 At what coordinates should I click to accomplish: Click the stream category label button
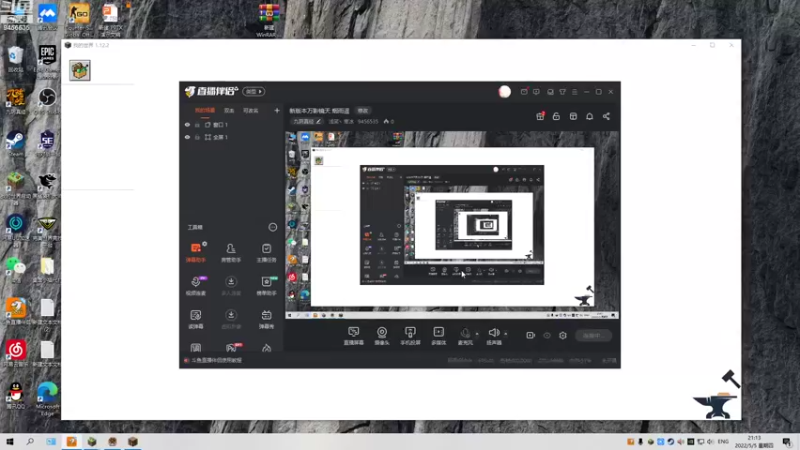point(307,121)
